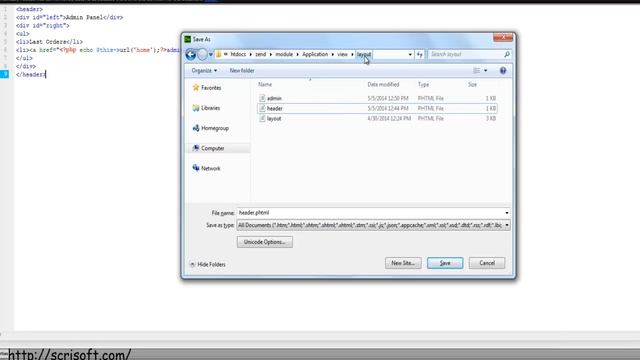This screenshot has width=640, height=360.
Task: Click the Back navigation arrow
Action: [x=191, y=54]
